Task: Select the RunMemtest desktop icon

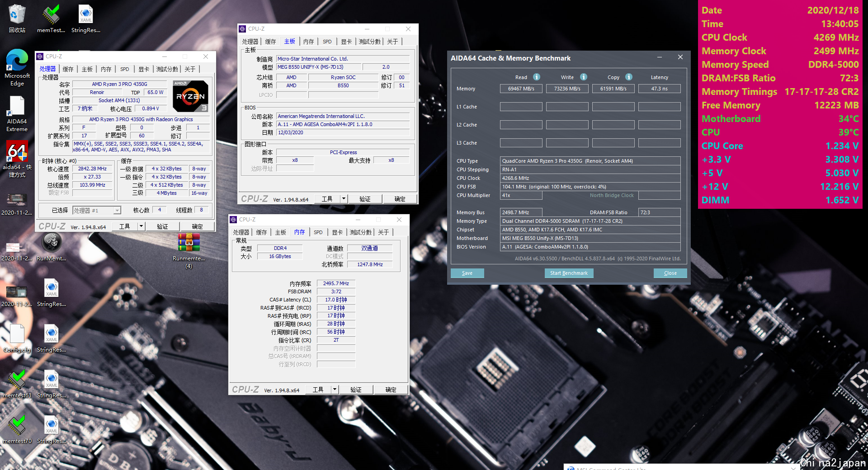Action: tap(52, 243)
